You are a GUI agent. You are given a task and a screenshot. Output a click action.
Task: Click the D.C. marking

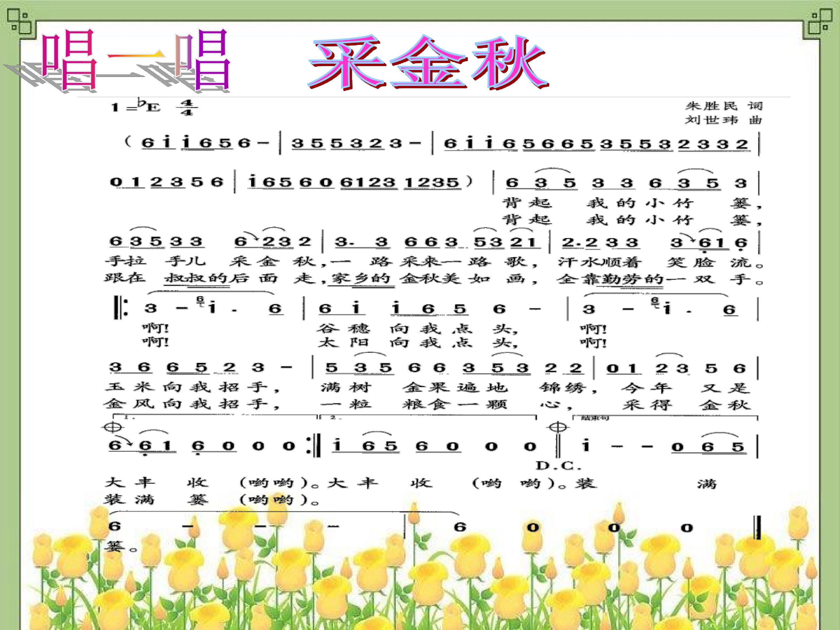(558, 466)
